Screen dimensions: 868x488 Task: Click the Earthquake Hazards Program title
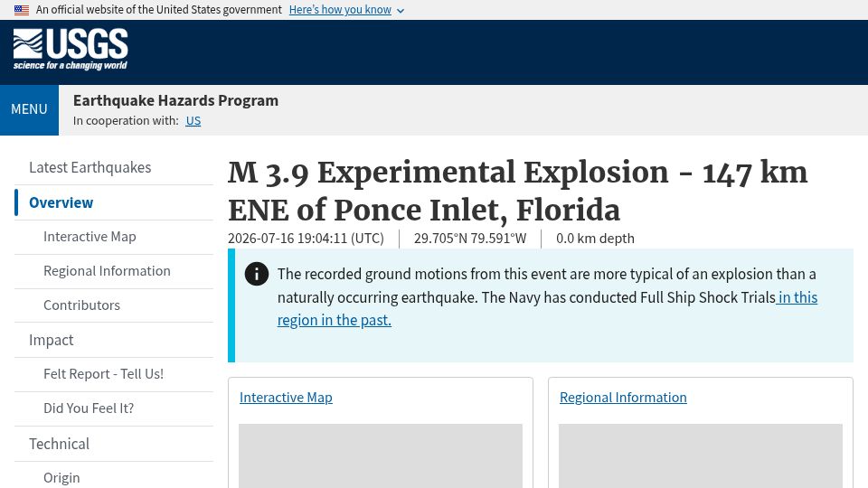[175, 100]
